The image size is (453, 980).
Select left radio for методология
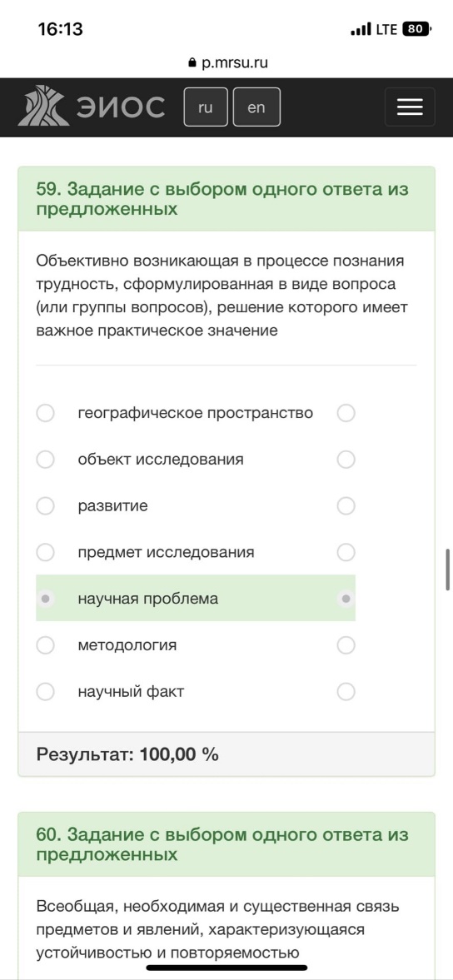point(45,645)
